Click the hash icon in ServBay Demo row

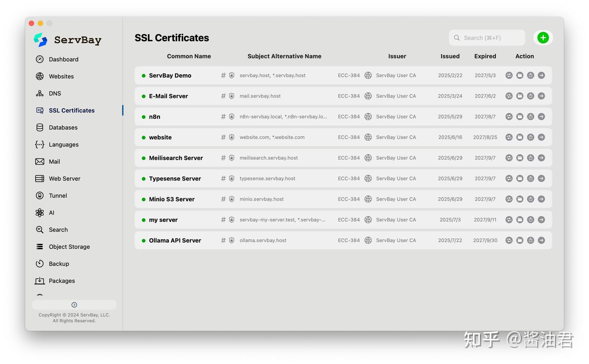click(x=223, y=75)
